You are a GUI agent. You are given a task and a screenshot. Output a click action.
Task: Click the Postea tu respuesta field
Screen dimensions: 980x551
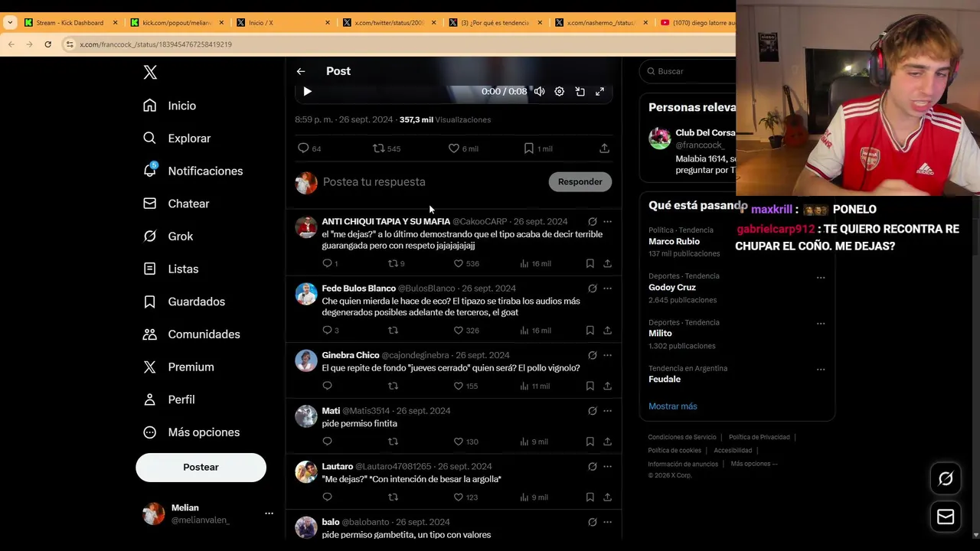click(x=430, y=182)
